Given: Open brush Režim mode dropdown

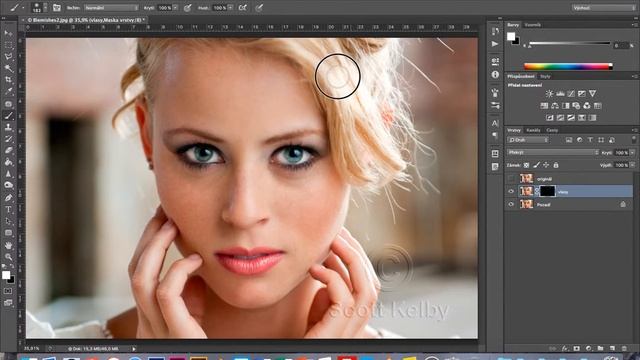Looking at the screenshot, I should [x=111, y=8].
